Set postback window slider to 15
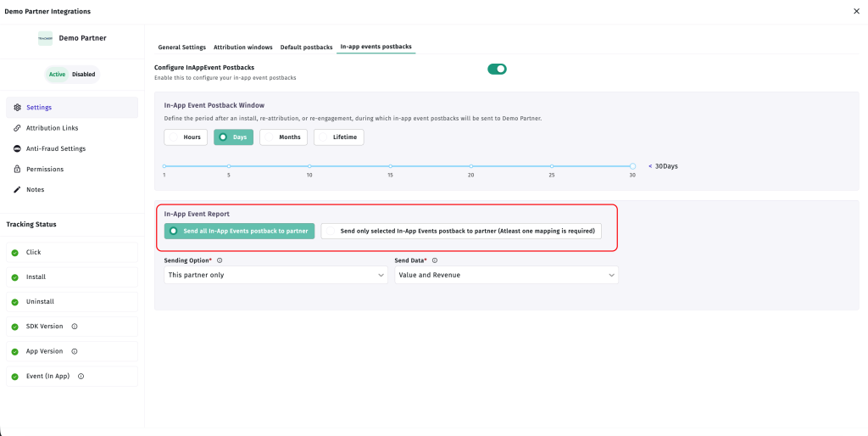The image size is (868, 436). point(390,166)
